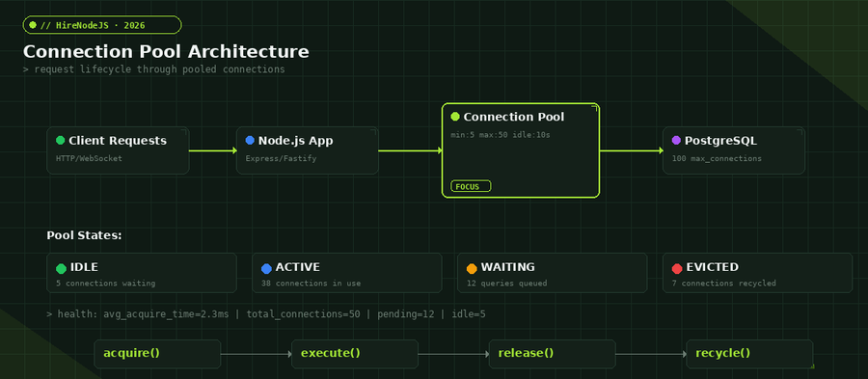Screen dimensions: 868x379
Task: Click the green dot beside Client Requests
Action: [x=61, y=141]
